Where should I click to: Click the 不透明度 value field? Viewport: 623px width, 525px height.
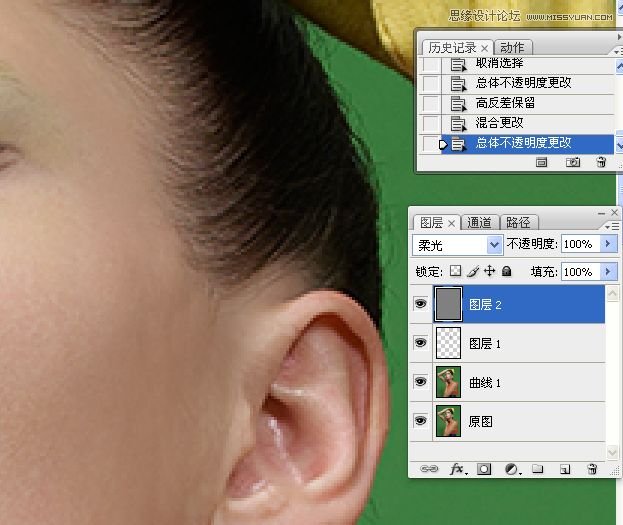point(580,244)
